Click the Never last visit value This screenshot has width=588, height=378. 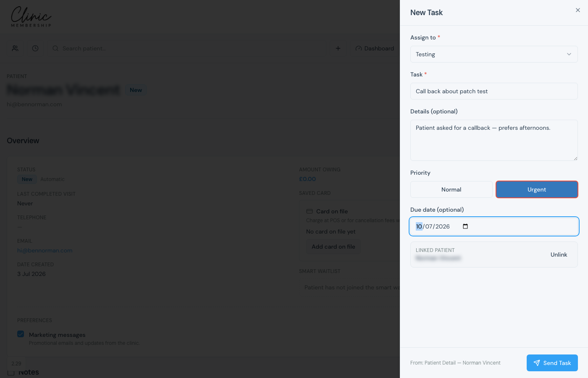pos(25,203)
